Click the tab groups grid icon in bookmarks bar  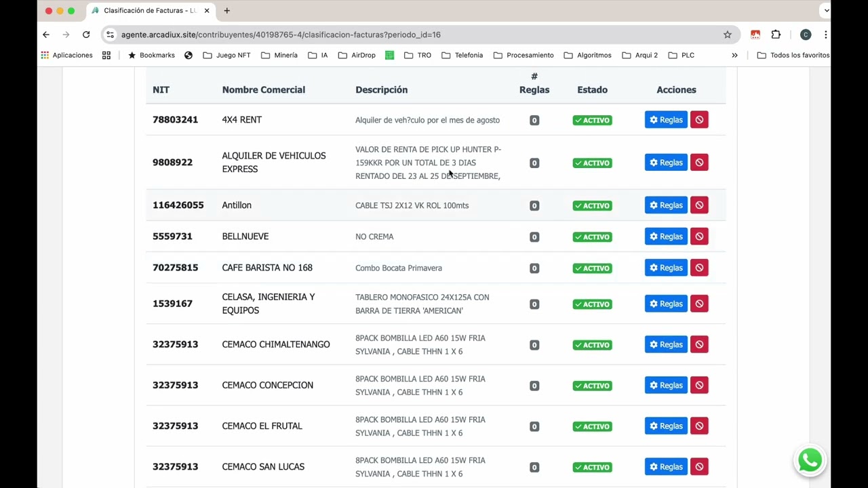point(106,55)
